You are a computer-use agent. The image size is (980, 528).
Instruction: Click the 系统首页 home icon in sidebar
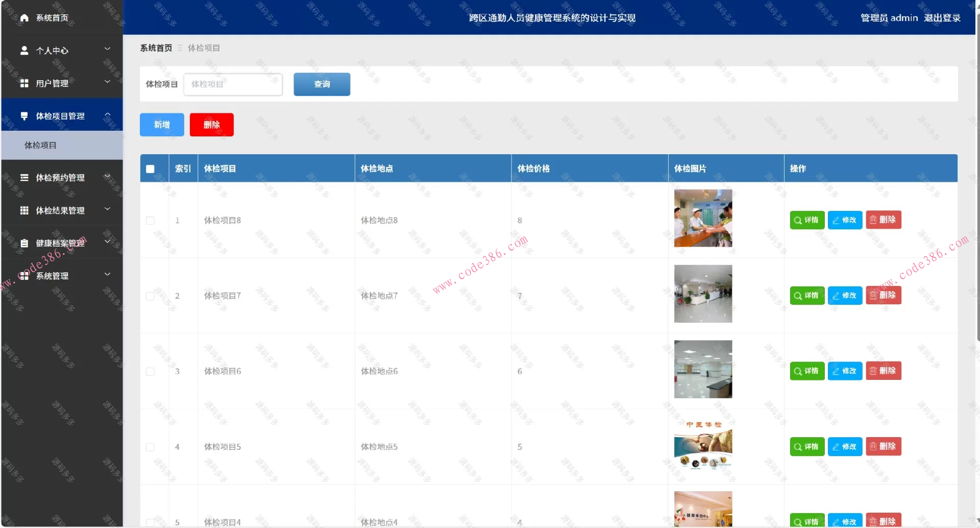tap(24, 17)
